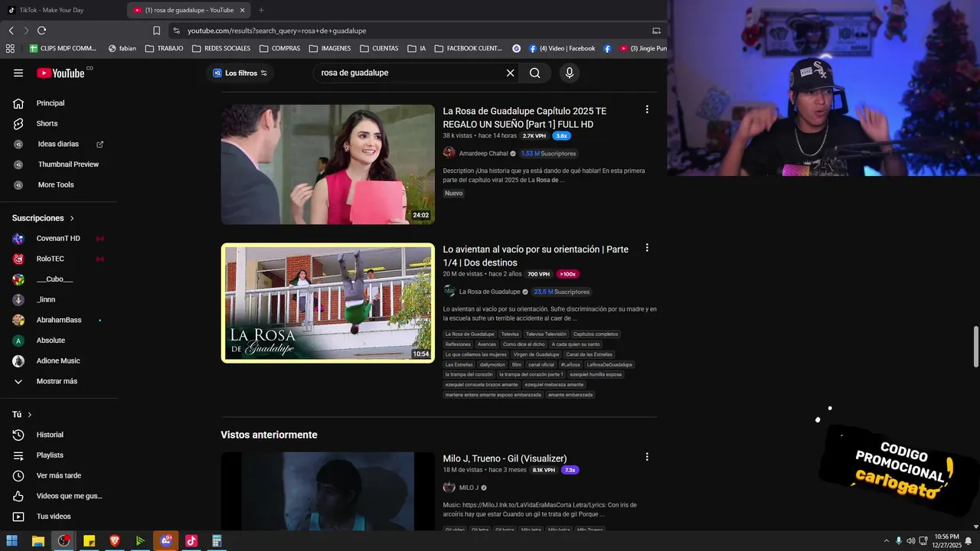Start voice search with the microphone icon
980x551 pixels.
pyautogui.click(x=569, y=73)
